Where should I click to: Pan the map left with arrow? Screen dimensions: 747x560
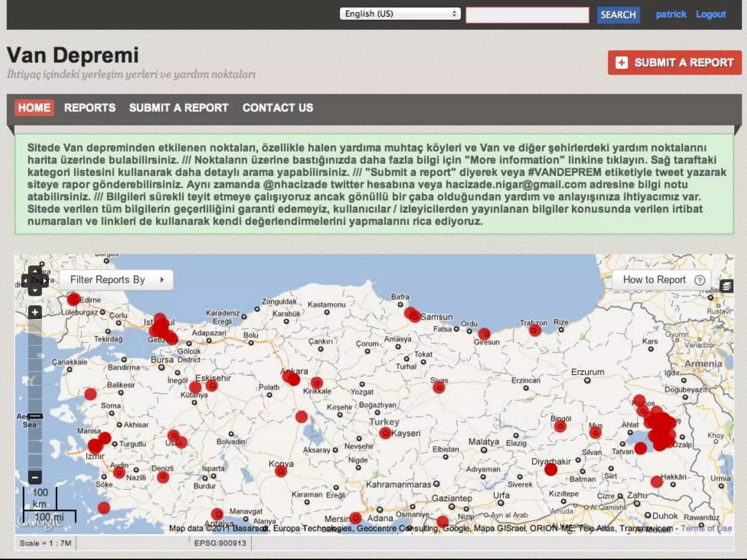26,281
